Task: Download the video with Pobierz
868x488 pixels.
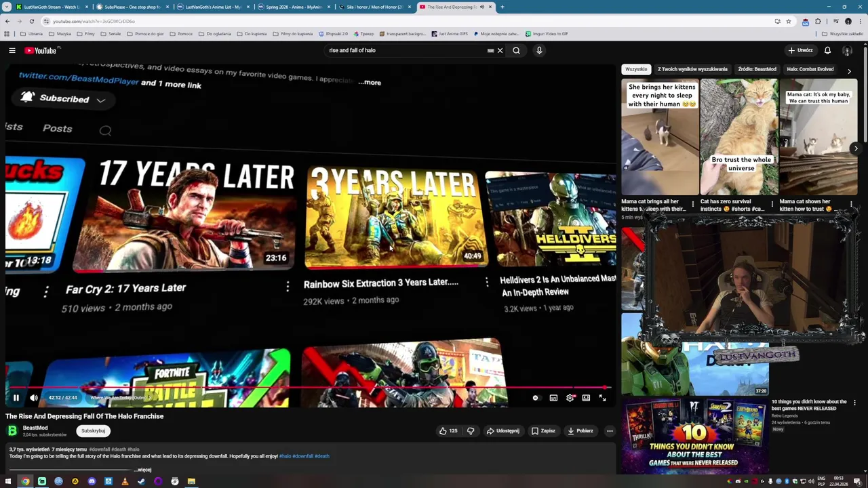Action: 580,430
